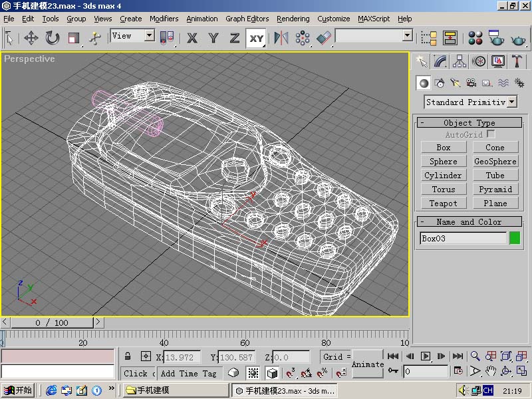Restrict transform to Z axis
532x399 pixels.
point(235,38)
